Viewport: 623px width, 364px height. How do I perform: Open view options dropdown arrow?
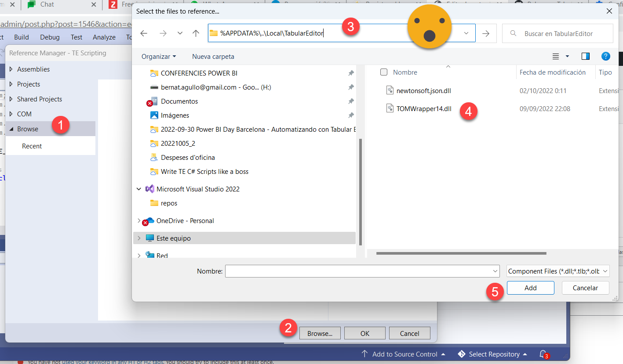click(x=567, y=56)
